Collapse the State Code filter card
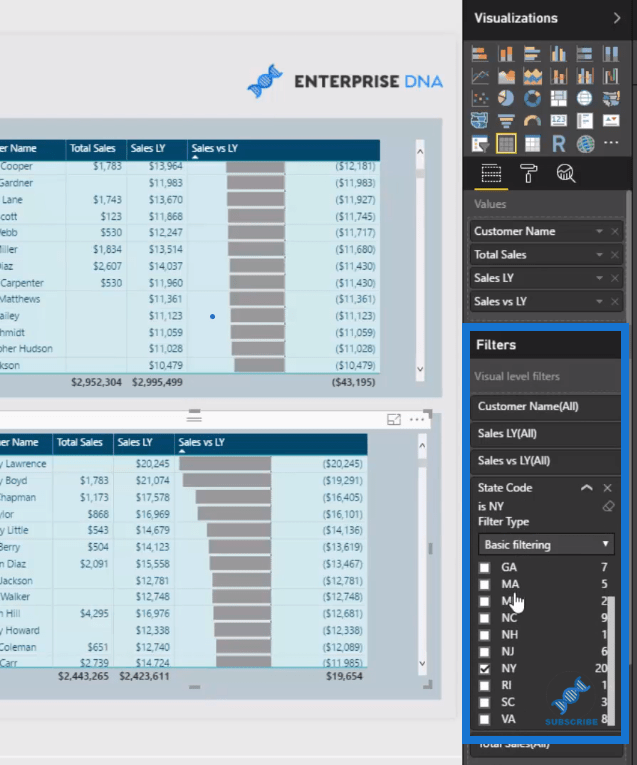 [x=587, y=487]
